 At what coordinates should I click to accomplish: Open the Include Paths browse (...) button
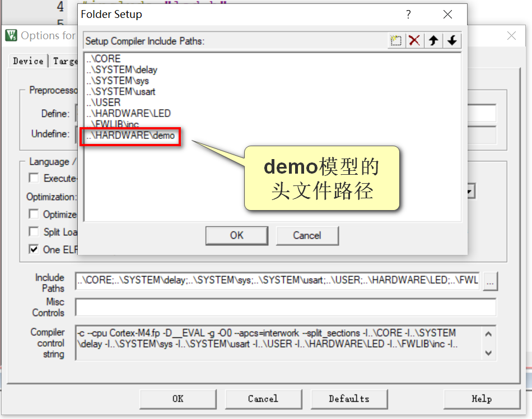point(490,281)
